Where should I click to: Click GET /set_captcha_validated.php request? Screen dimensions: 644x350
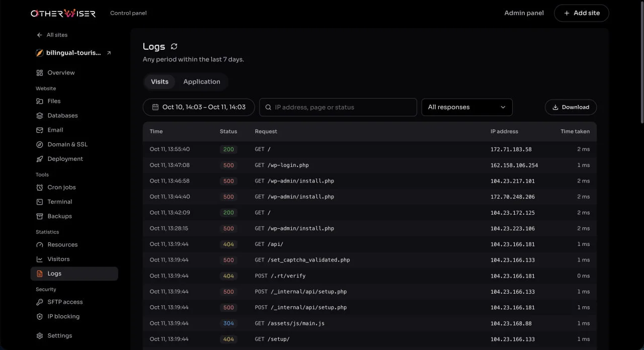(x=302, y=260)
